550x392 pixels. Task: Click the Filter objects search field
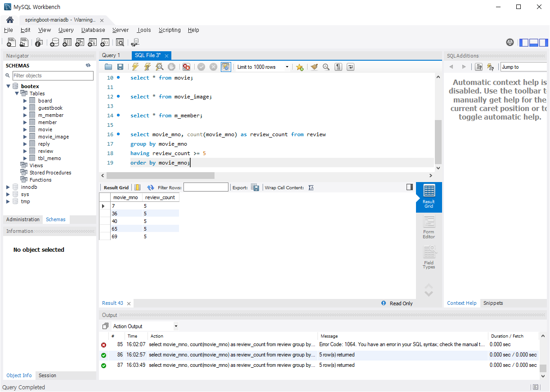[x=53, y=76]
